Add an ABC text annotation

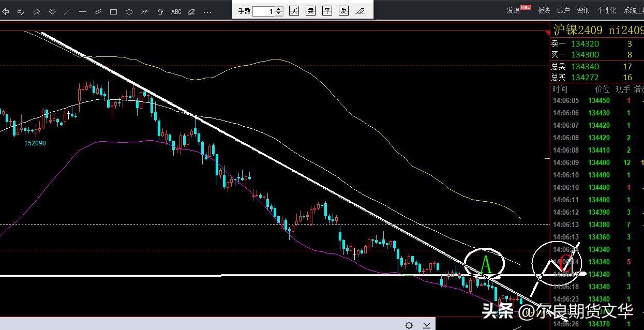click(x=176, y=11)
